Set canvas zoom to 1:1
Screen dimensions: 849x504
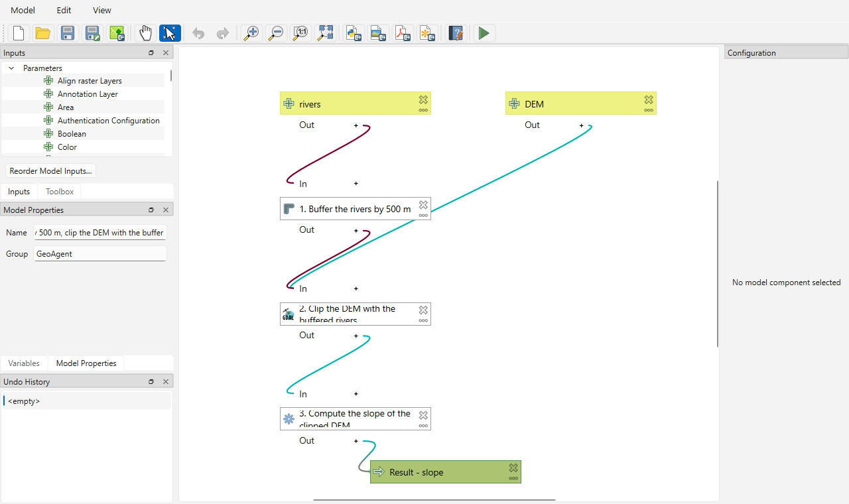[300, 33]
